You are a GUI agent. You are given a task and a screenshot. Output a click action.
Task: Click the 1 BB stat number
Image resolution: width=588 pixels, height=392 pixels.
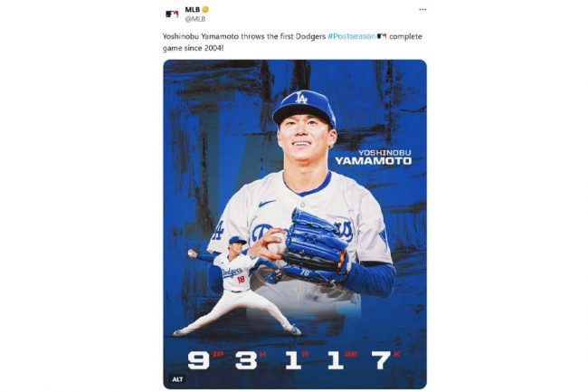(336, 360)
